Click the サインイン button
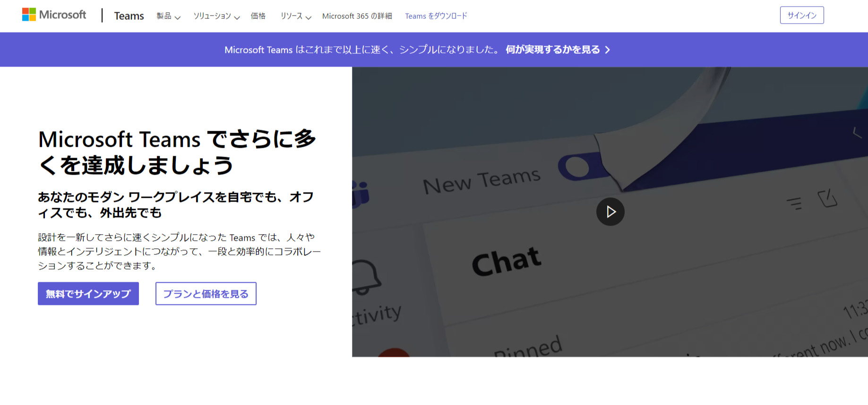 (802, 15)
